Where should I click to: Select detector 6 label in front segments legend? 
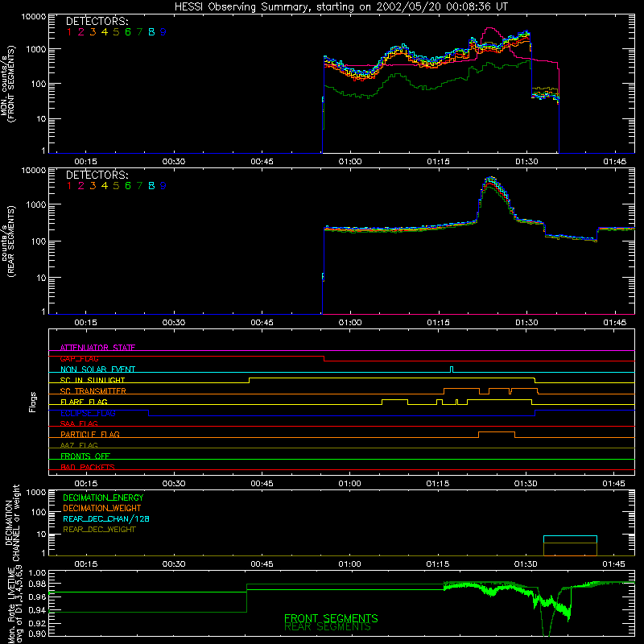[128, 31]
